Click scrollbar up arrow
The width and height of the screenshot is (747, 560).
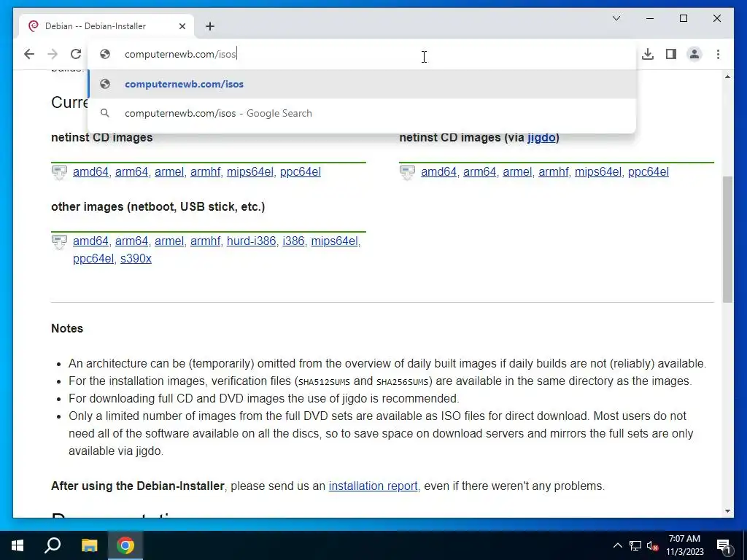tap(727, 77)
